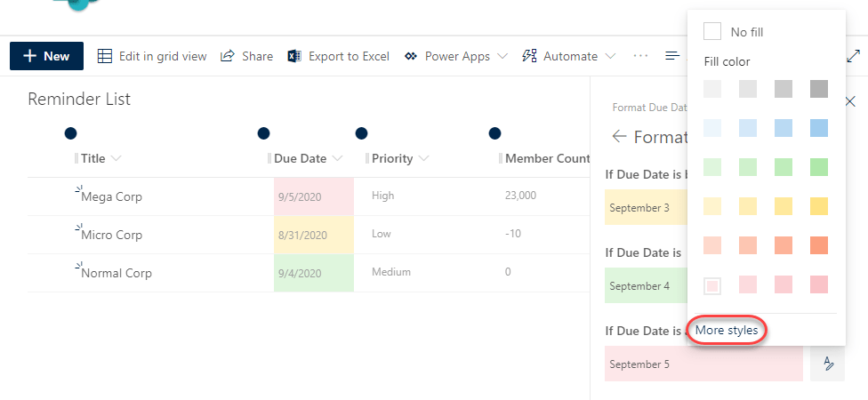Click the Edit in grid view icon
The image size is (868, 400).
click(x=105, y=56)
